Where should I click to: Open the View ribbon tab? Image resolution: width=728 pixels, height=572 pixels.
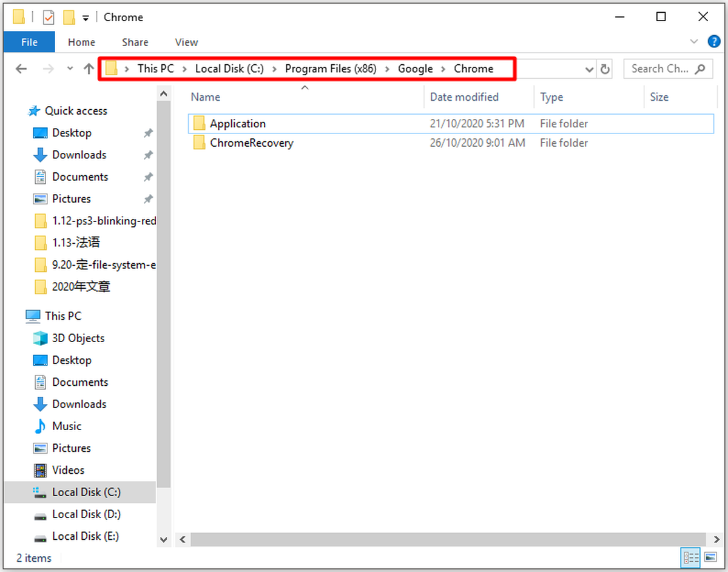point(186,42)
